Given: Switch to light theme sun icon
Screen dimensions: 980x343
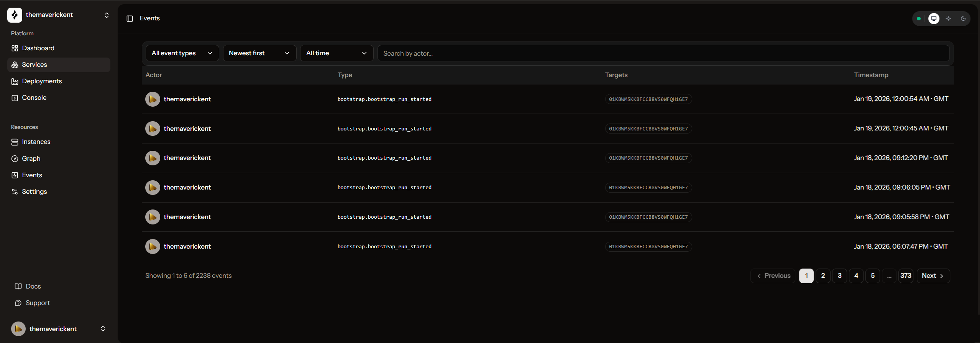Looking at the screenshot, I should [x=948, y=18].
